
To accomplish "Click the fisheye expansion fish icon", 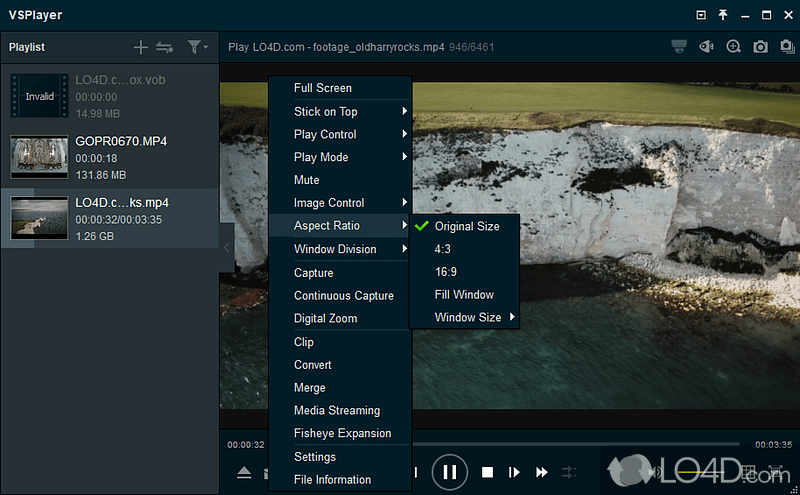I will [707, 46].
